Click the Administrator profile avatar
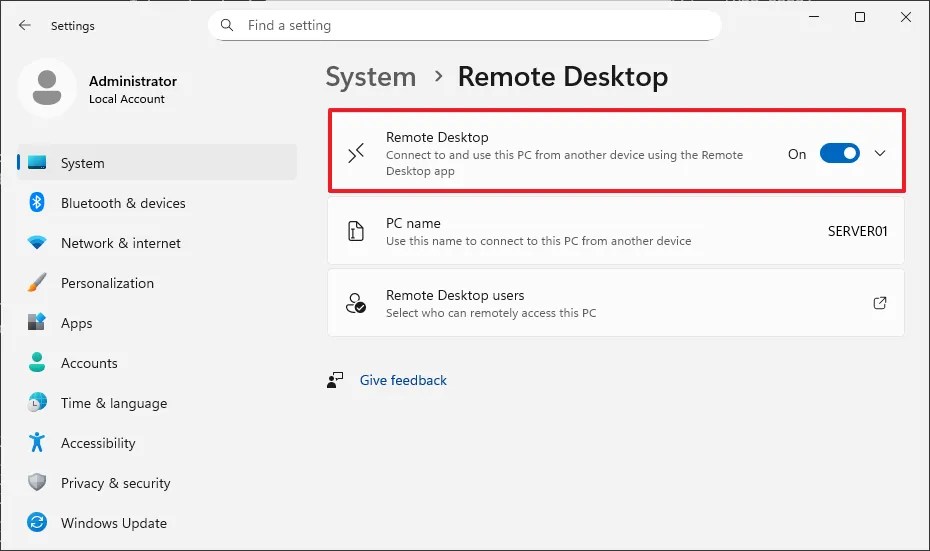 click(x=47, y=88)
